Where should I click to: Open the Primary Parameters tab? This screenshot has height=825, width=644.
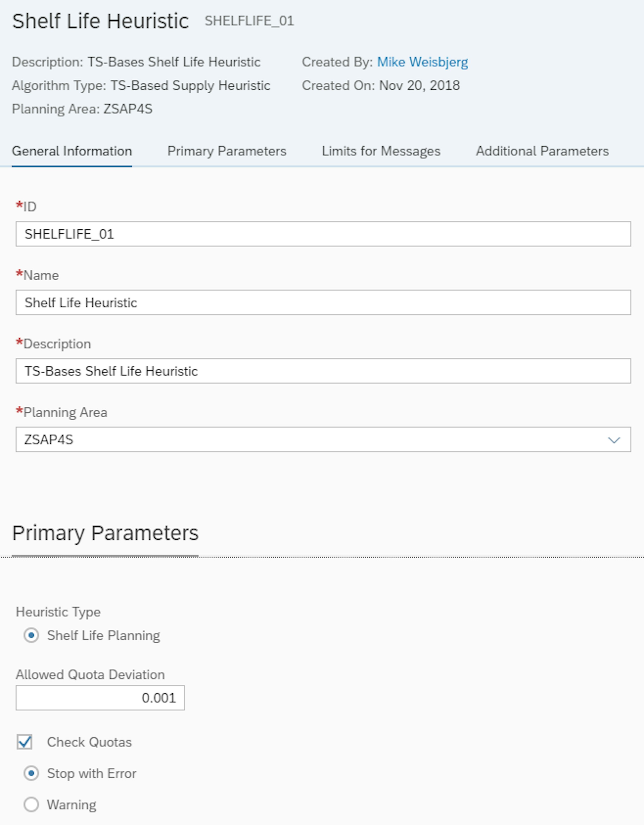(x=227, y=151)
